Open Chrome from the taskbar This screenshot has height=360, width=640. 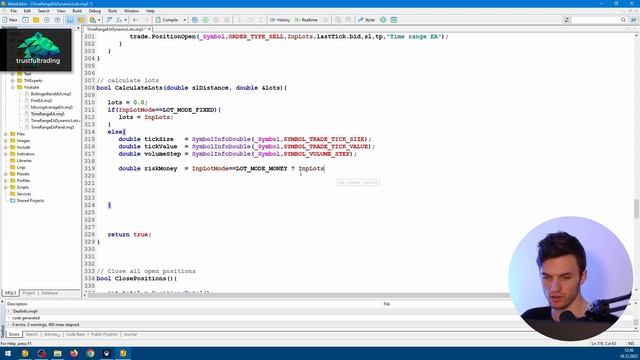click(90, 353)
